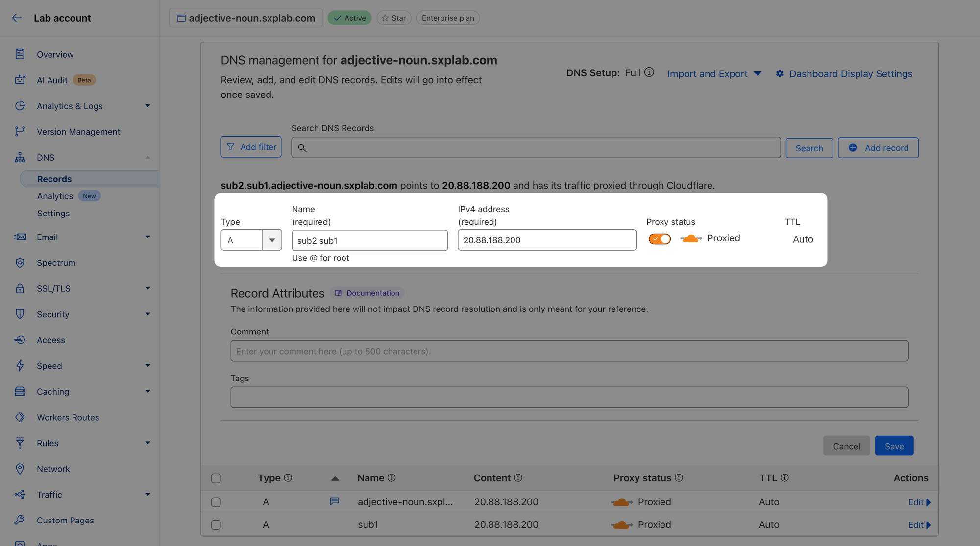Expand the Caching sidebar section
Viewport: 980px width, 546px height.
[x=147, y=391]
